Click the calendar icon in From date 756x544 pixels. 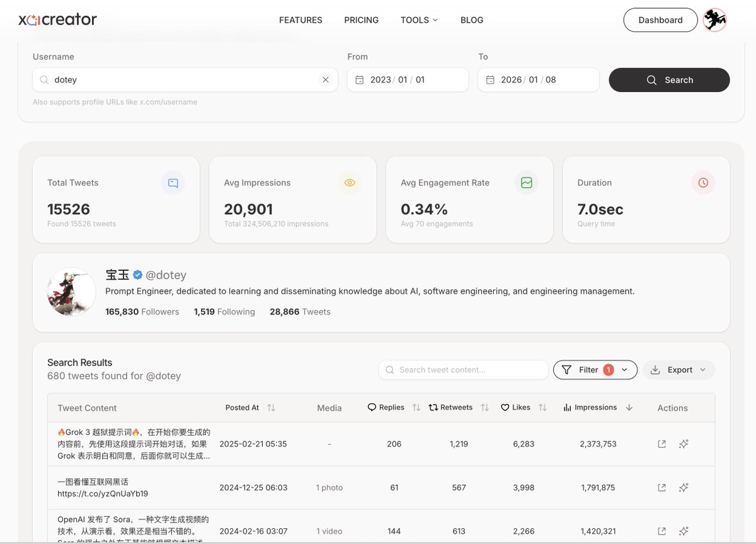click(x=360, y=80)
